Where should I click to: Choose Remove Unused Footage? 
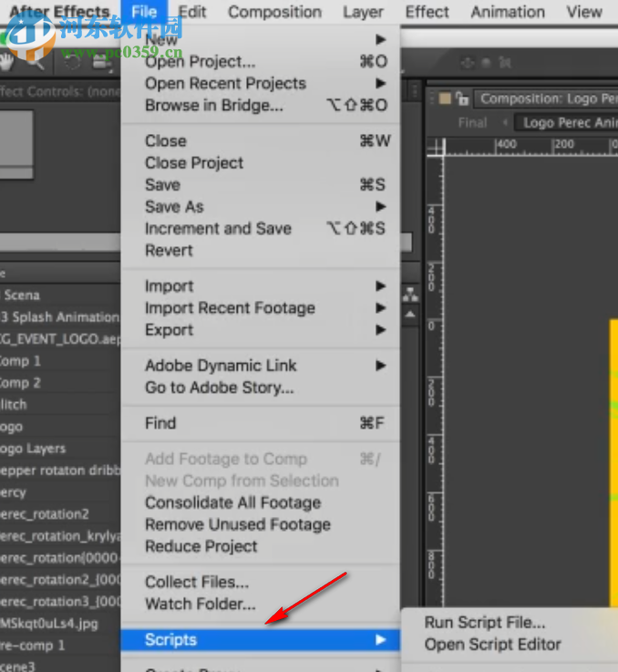click(261, 524)
